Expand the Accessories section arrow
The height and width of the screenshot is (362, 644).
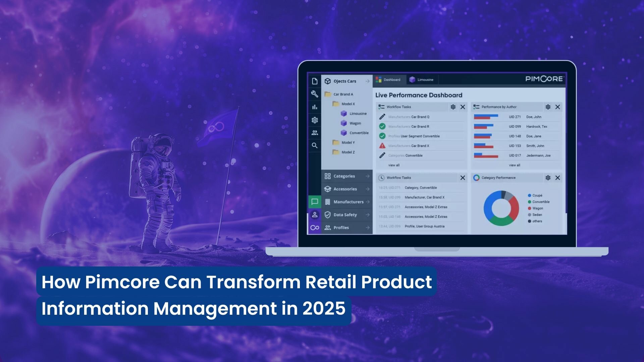pyautogui.click(x=368, y=189)
